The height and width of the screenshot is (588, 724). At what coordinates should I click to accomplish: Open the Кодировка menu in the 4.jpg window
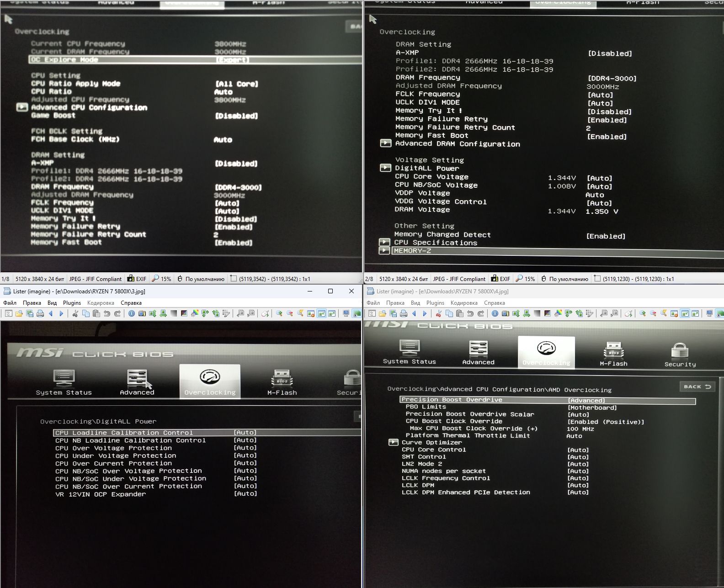464,303
